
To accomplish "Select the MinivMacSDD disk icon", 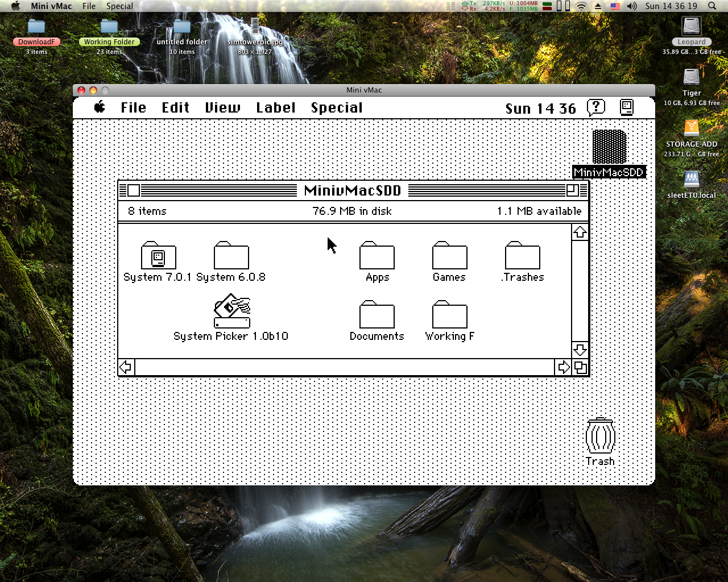I will 609,147.
